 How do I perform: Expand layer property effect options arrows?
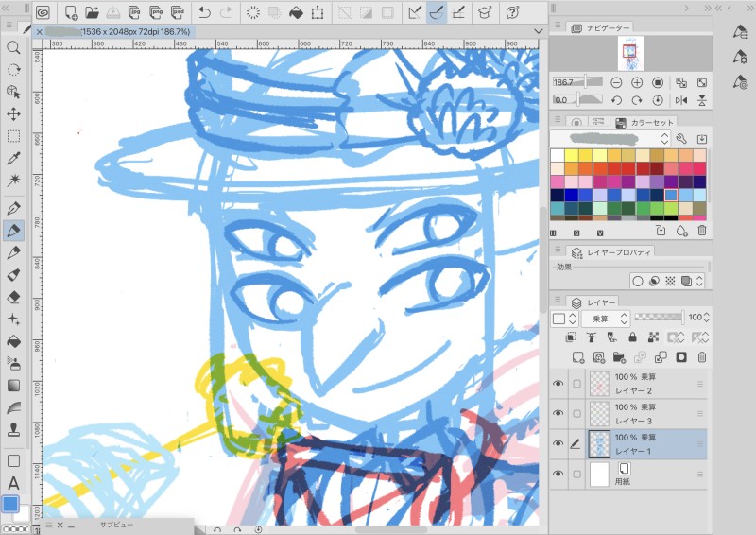point(699,282)
